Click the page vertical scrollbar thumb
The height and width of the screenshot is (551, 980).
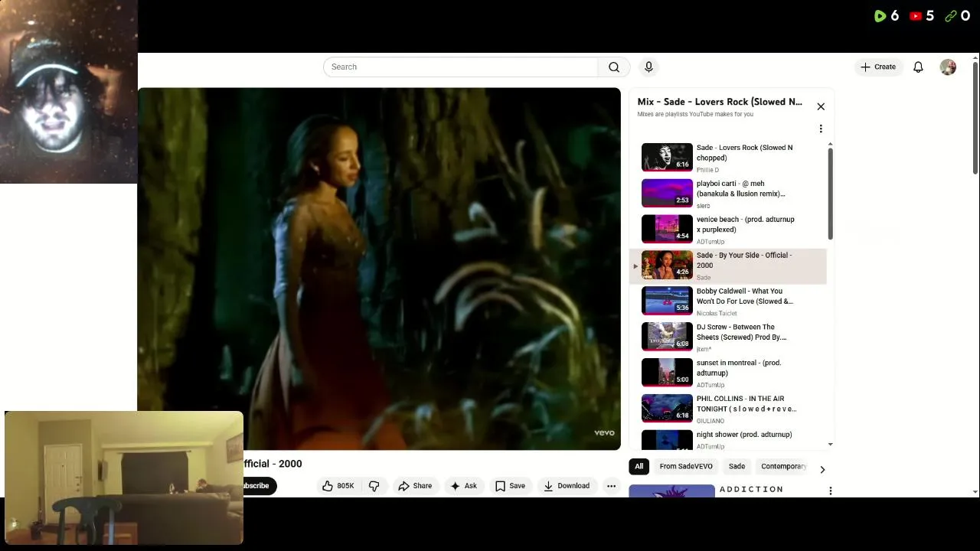[x=975, y=118]
